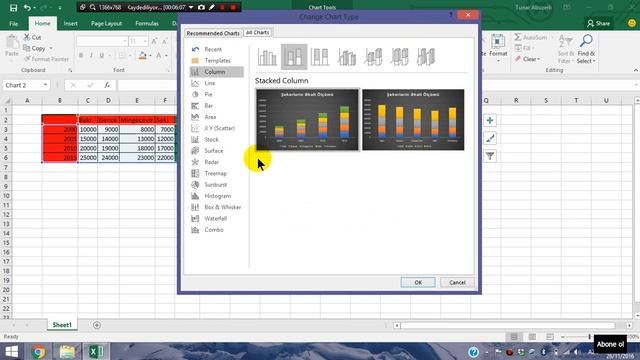
Task: Choose Column chart category
Action: (x=217, y=72)
